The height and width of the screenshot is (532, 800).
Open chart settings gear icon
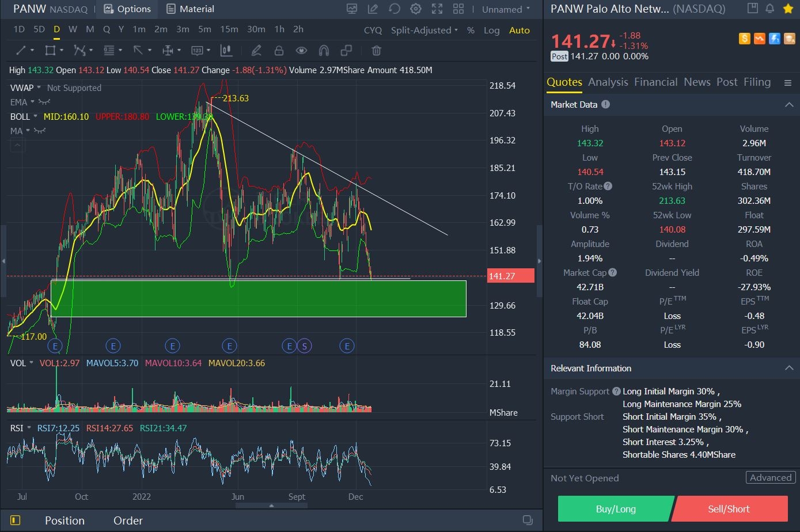pos(415,9)
